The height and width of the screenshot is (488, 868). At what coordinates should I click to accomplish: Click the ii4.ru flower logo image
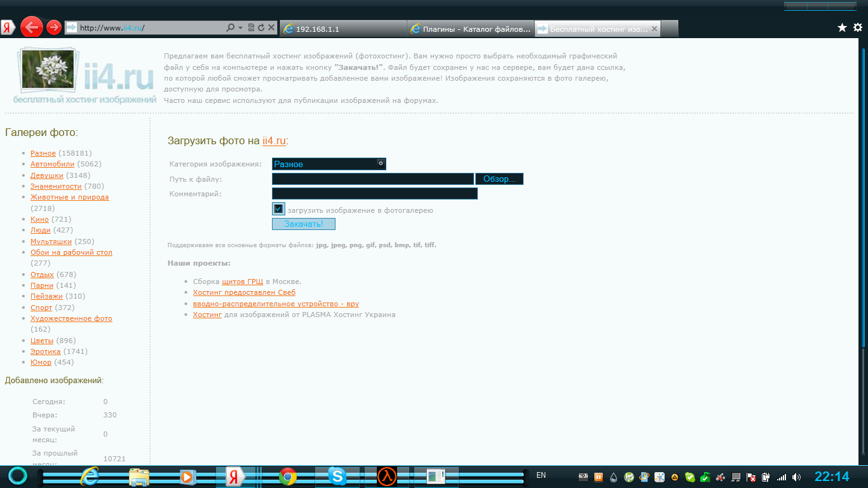[x=84, y=75]
